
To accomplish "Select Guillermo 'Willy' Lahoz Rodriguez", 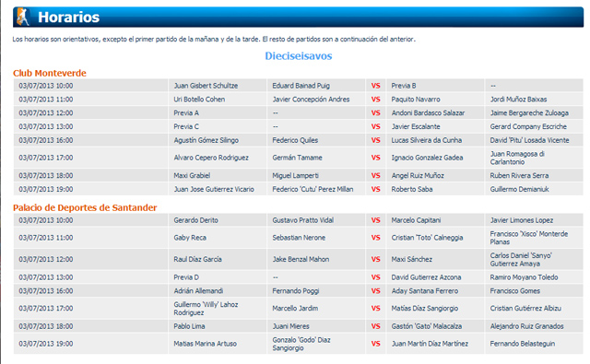I will pyautogui.click(x=206, y=309).
